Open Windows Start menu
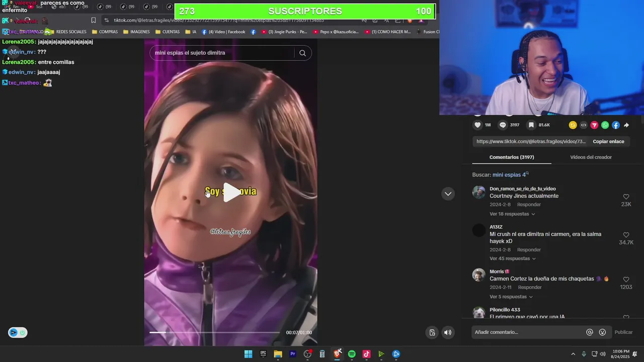This screenshot has width=644, height=362. 248,354
